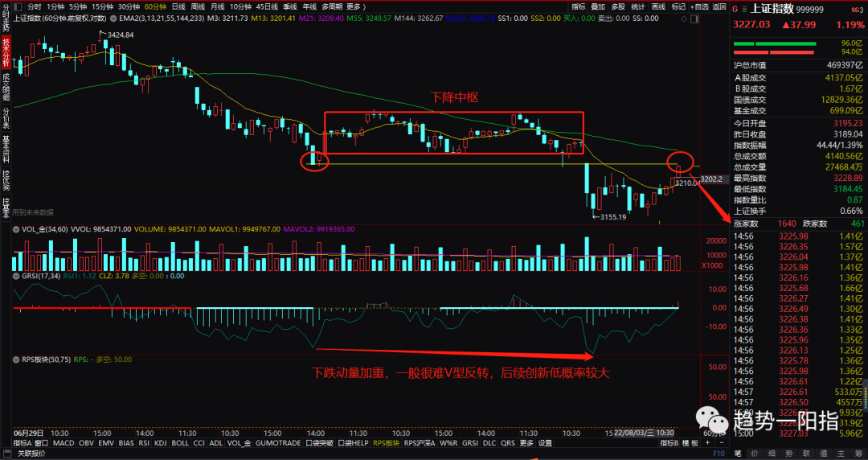Switch to the 年线 yearly chart
868x460 pixels.
point(309,6)
